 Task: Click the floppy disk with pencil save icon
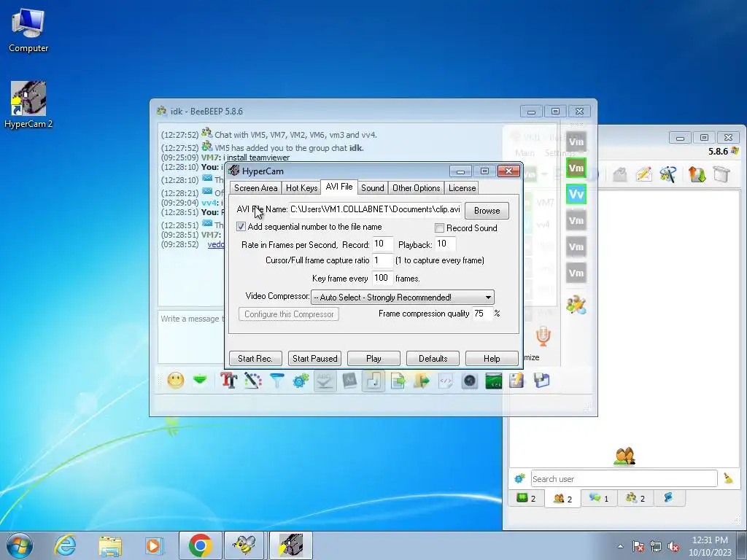pos(516,381)
